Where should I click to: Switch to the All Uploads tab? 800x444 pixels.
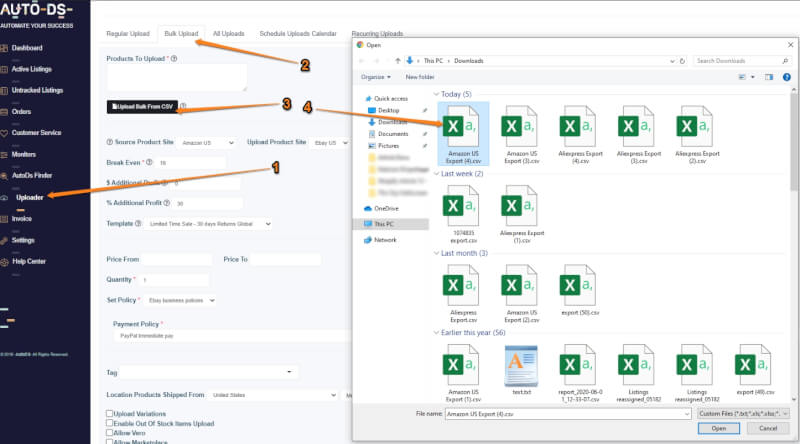tap(229, 34)
